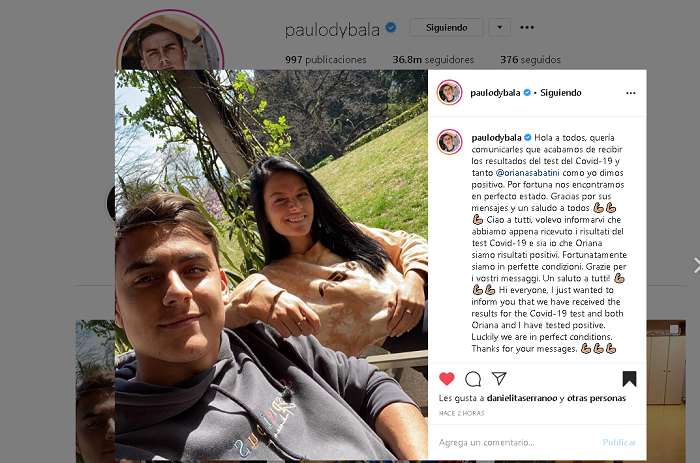Share post via paper plane icon

[x=499, y=378]
